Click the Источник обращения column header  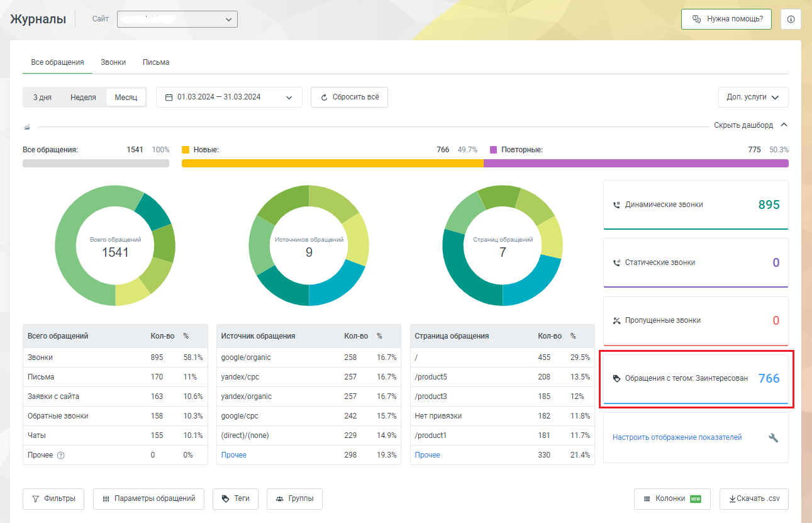pyautogui.click(x=258, y=336)
